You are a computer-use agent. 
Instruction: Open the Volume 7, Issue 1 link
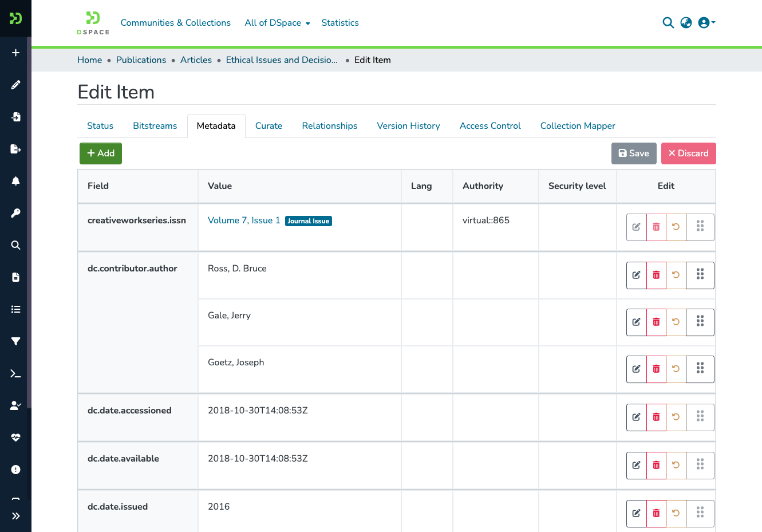[x=244, y=220]
